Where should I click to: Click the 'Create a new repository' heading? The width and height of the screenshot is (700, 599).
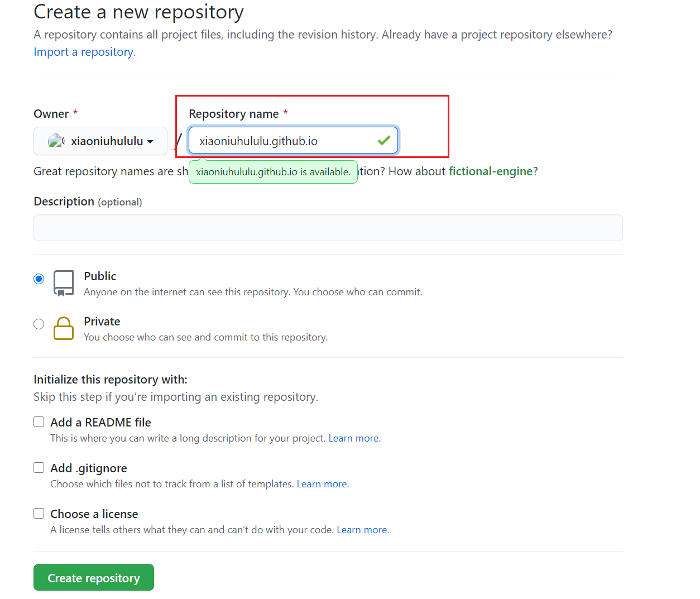click(x=138, y=12)
